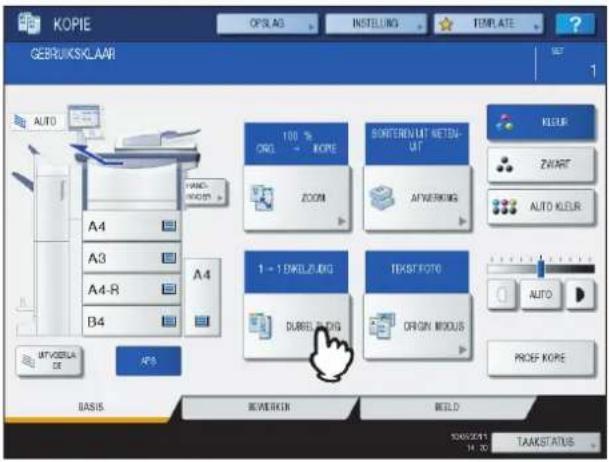609x462 pixels.
Task: Open the UITVOERLADE output tray button
Action: [x=49, y=361]
